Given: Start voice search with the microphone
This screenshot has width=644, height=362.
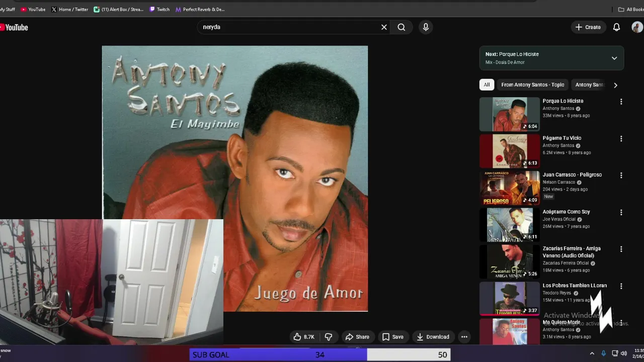Looking at the screenshot, I should click(426, 27).
